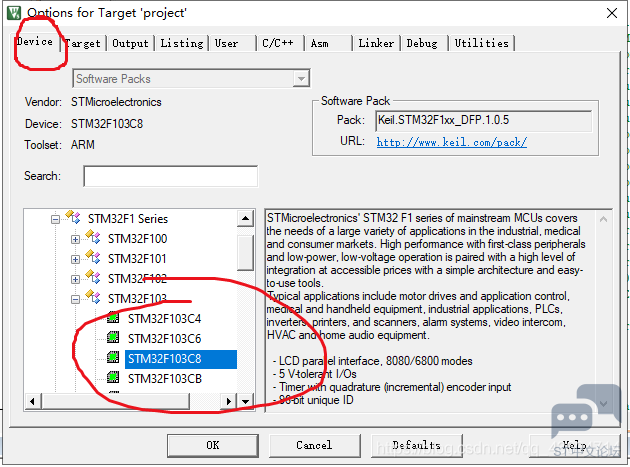Click the Toolset value ARM
This screenshot has width=630, height=467.
coord(83,145)
